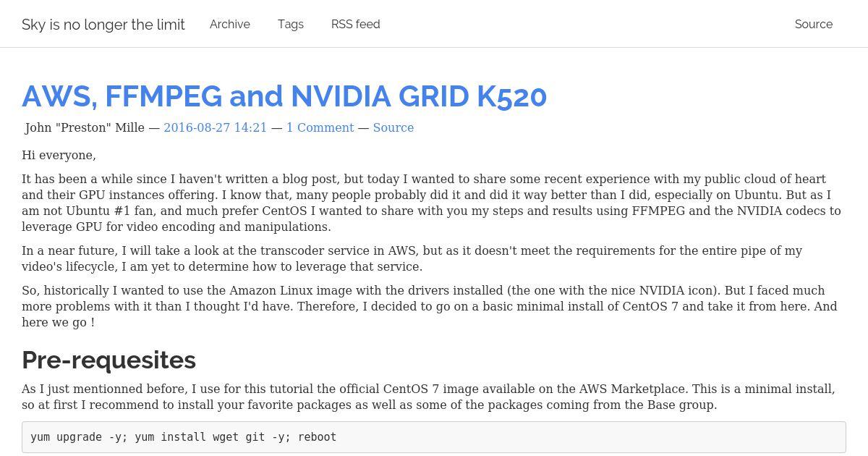Click the author name John "Preston" Mille
The image size is (868, 456).
pyautogui.click(x=85, y=127)
